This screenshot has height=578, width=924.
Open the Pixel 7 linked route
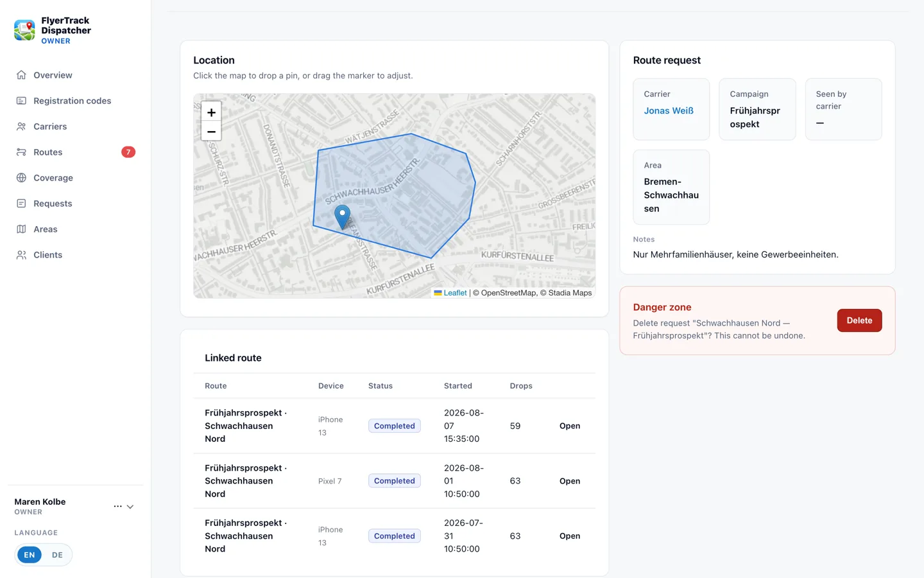click(570, 481)
